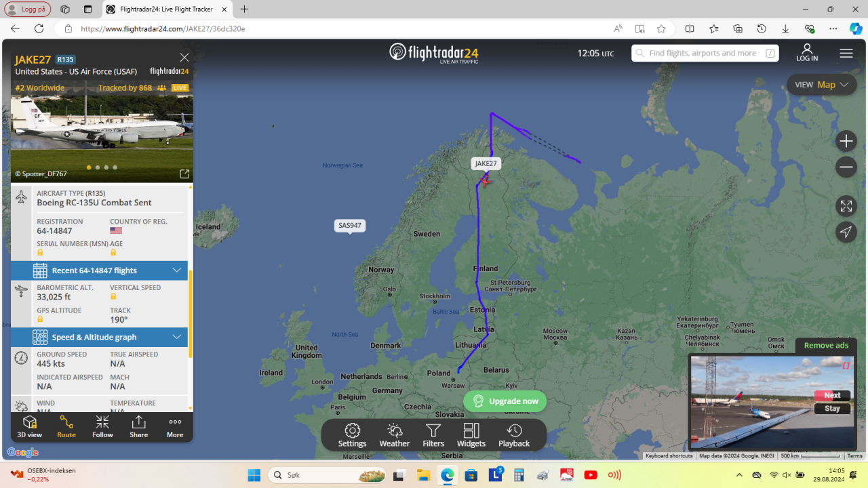Toggle Follow aircraft mode
868x488 pixels.
[102, 427]
